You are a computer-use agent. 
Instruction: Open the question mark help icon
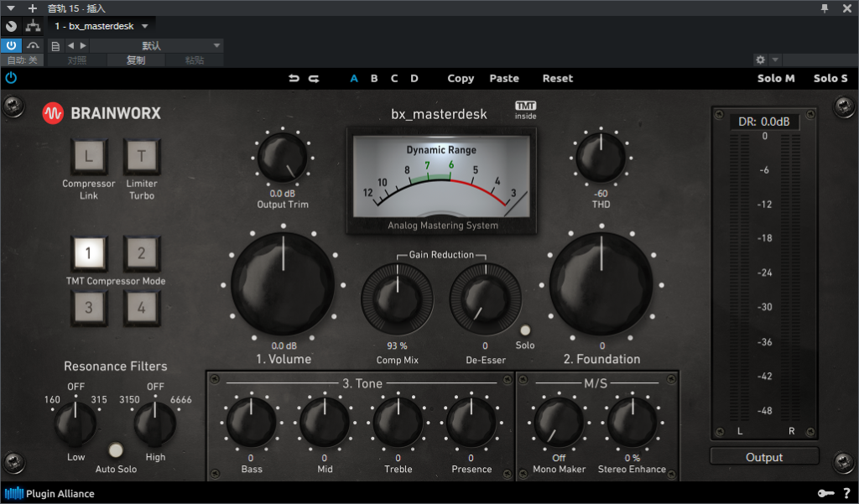pos(847,494)
